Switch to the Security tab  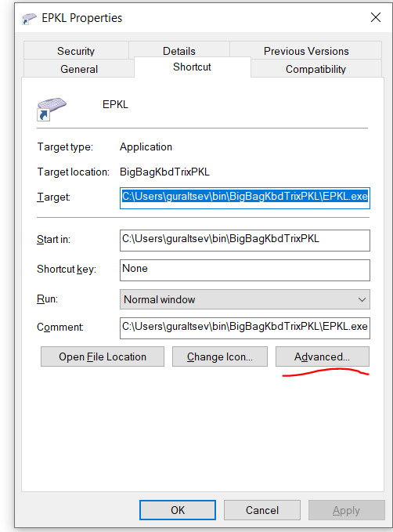pos(76,51)
